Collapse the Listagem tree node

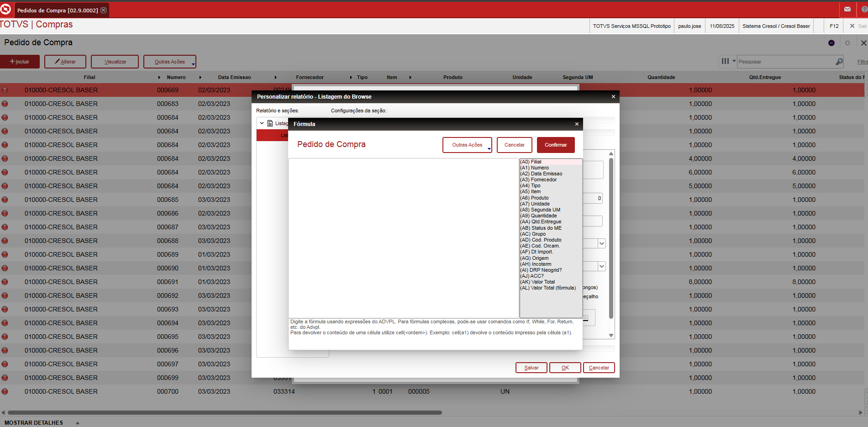pyautogui.click(x=262, y=123)
